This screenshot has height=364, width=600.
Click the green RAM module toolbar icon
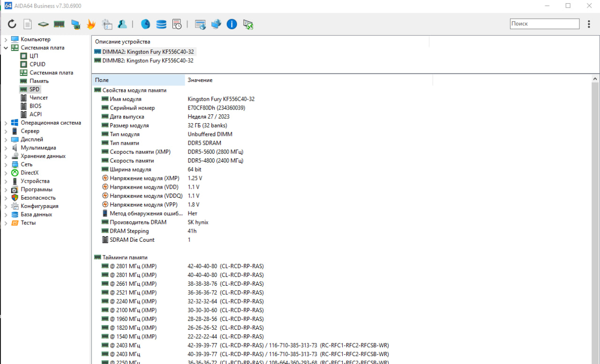[x=59, y=24]
